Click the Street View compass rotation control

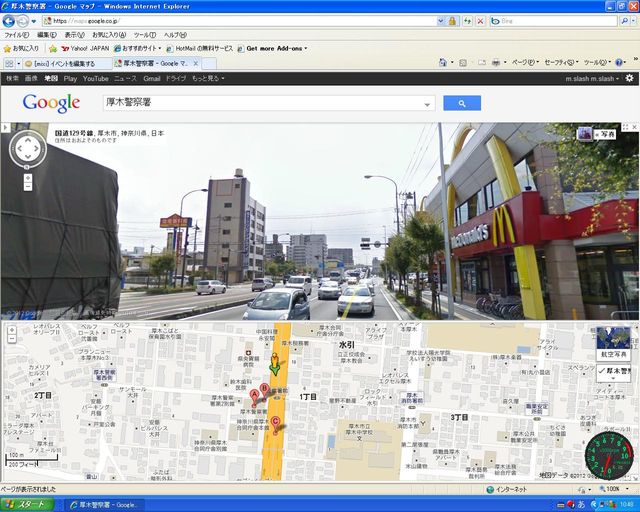click(x=26, y=149)
